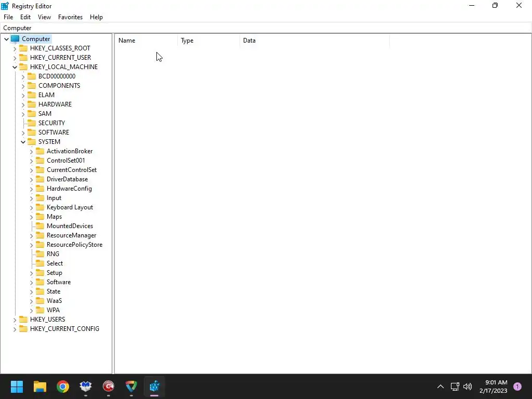Show hidden system tray icons

441,387
